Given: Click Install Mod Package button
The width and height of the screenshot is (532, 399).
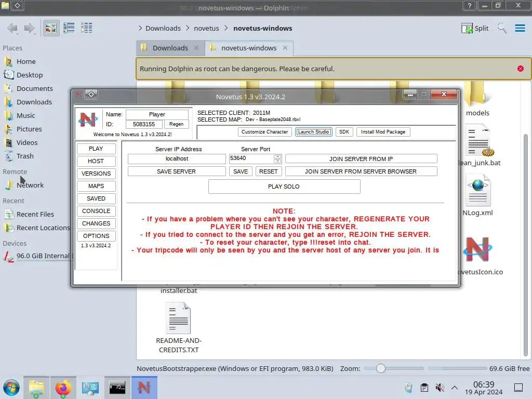Looking at the screenshot, I should 383,132.
